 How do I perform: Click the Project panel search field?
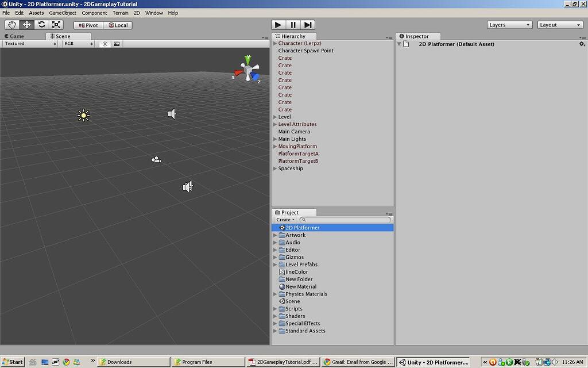tap(345, 220)
